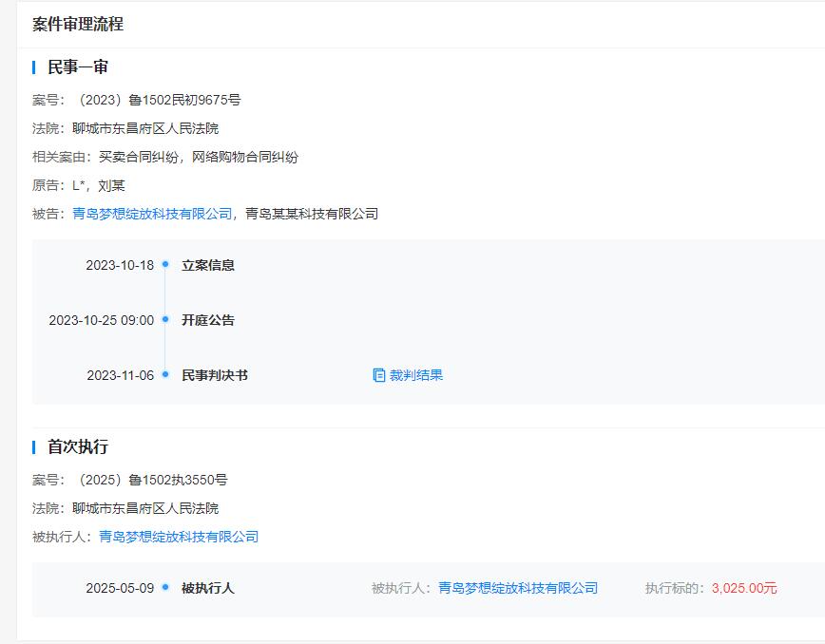Click the 首次执行 section heading
The image size is (825, 644).
coord(78,446)
